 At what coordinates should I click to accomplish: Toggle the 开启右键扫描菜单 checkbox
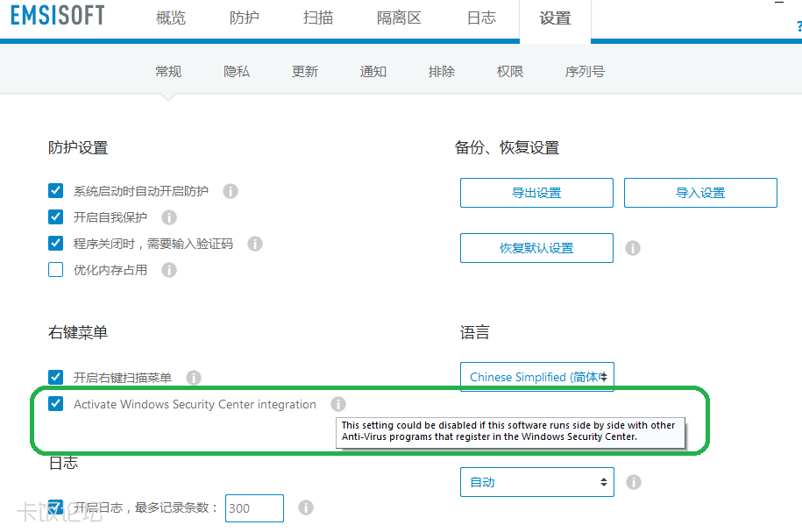click(x=56, y=378)
